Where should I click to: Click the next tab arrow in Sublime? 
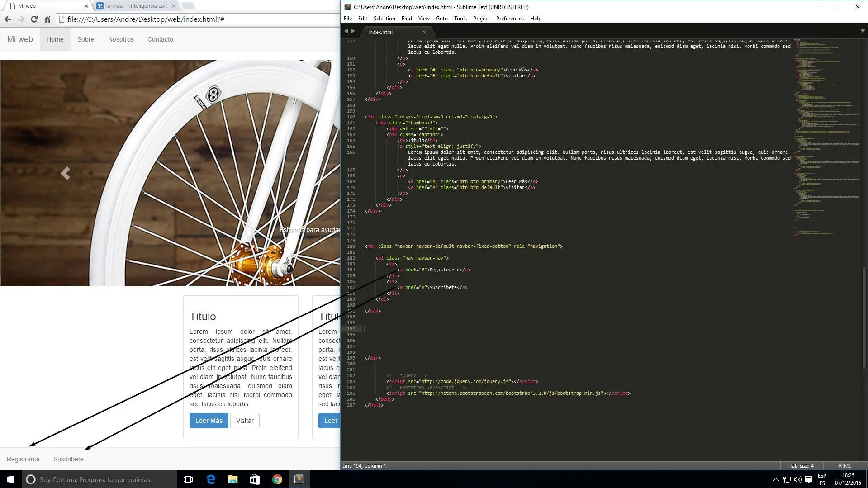353,31
